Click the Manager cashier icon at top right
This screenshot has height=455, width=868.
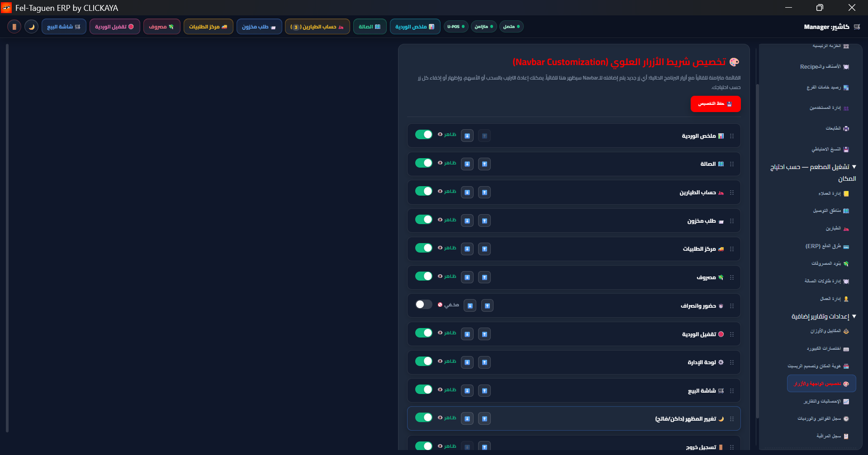[857, 27]
